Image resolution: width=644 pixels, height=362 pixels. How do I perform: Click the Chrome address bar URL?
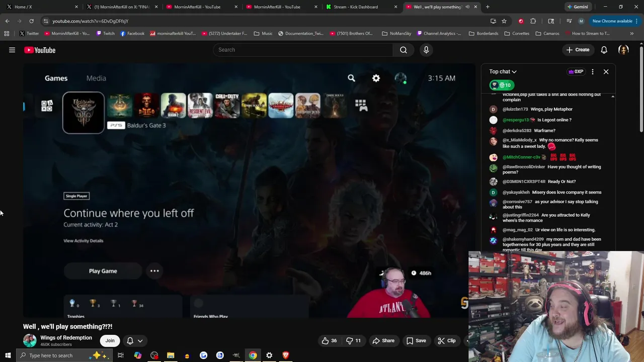[91, 21]
